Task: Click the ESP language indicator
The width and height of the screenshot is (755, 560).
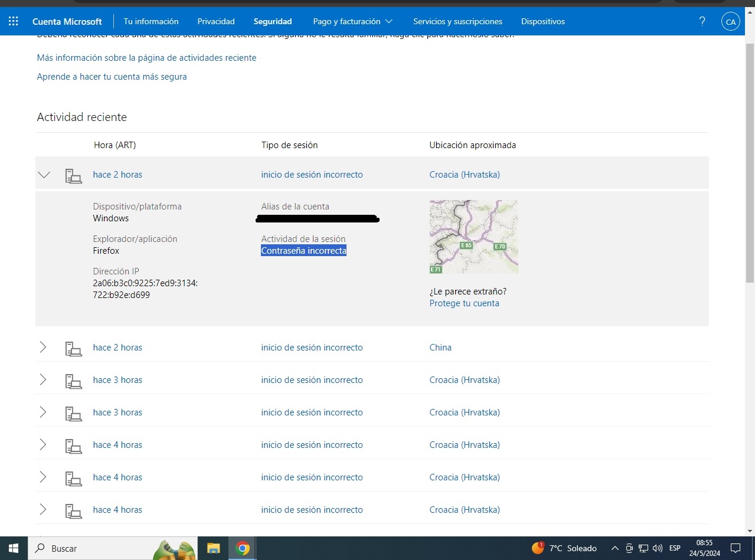Action: click(675, 548)
